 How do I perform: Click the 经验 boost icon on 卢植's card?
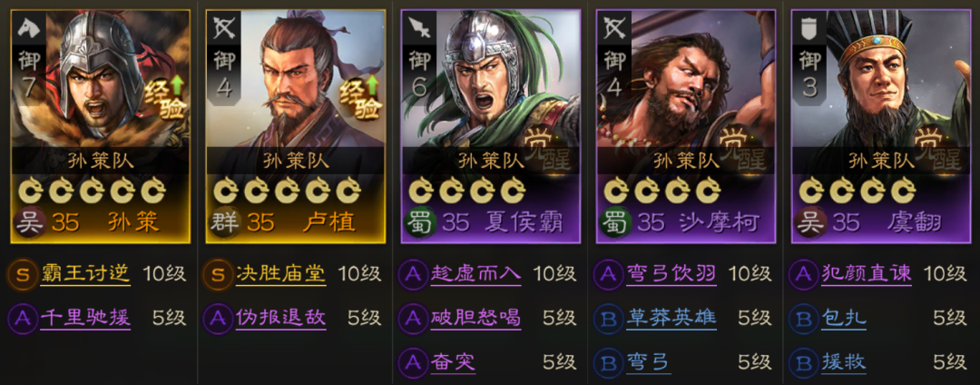(x=360, y=97)
